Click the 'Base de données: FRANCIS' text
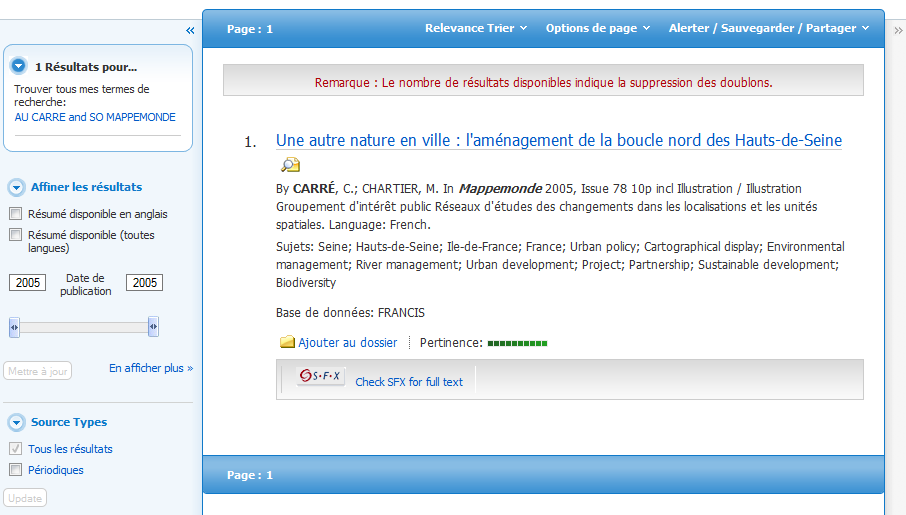Image resolution: width=906 pixels, height=515 pixels. [x=350, y=313]
